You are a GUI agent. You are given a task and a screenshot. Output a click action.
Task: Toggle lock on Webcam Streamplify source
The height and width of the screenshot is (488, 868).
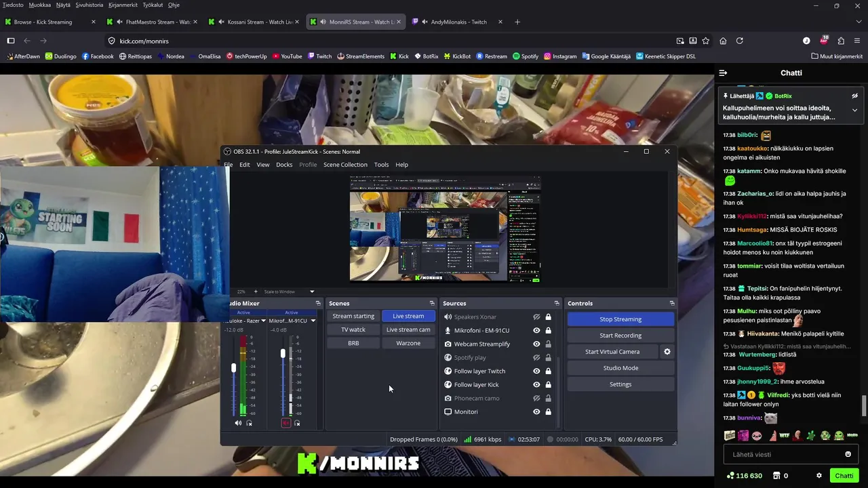[x=548, y=344]
